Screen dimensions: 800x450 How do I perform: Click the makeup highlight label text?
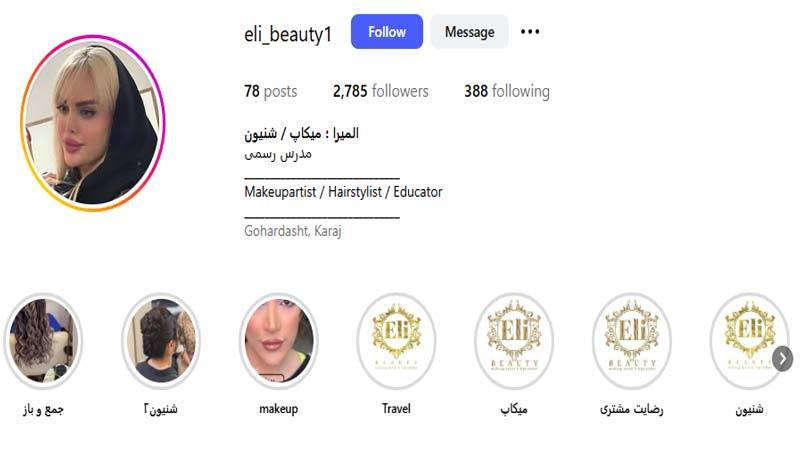click(279, 409)
